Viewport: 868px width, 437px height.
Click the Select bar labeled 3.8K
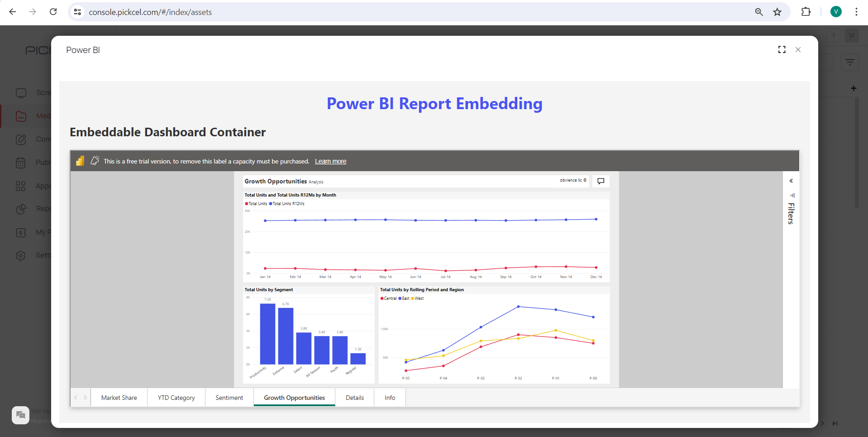point(304,348)
